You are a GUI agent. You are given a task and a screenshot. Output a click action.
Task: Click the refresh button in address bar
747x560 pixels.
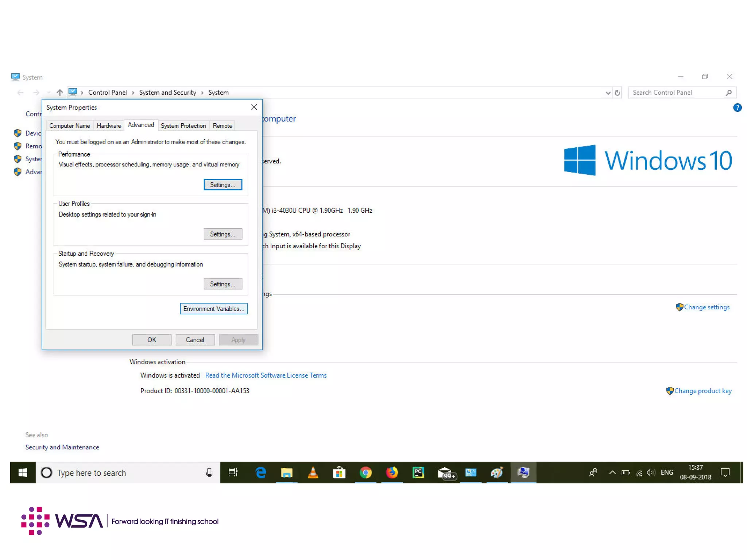tap(617, 93)
